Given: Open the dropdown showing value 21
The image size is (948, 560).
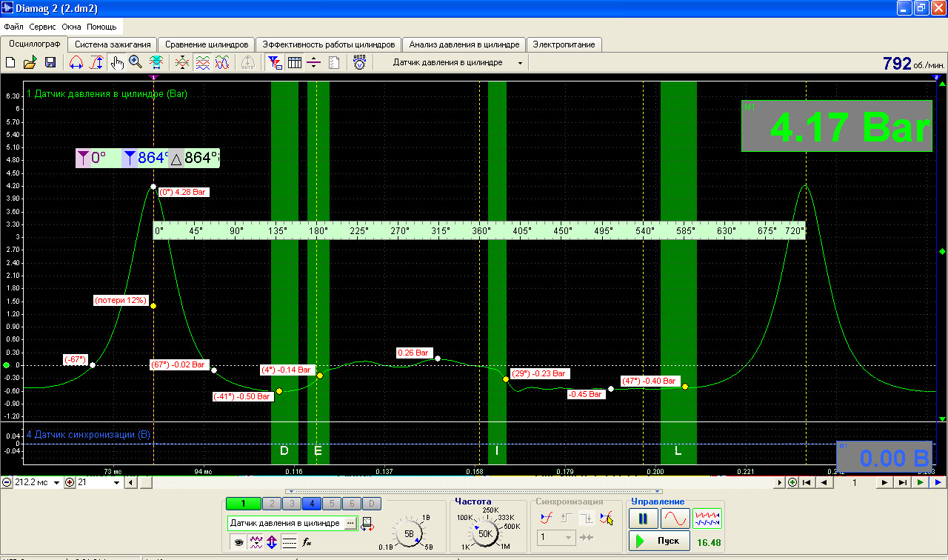Looking at the screenshot, I should [x=116, y=482].
